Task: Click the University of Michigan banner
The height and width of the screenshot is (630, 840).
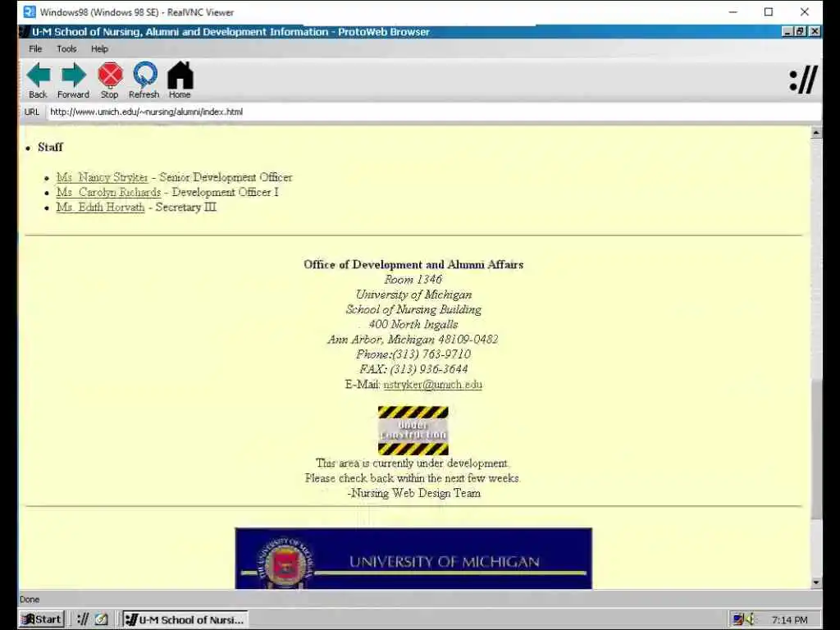Action: (x=413, y=558)
